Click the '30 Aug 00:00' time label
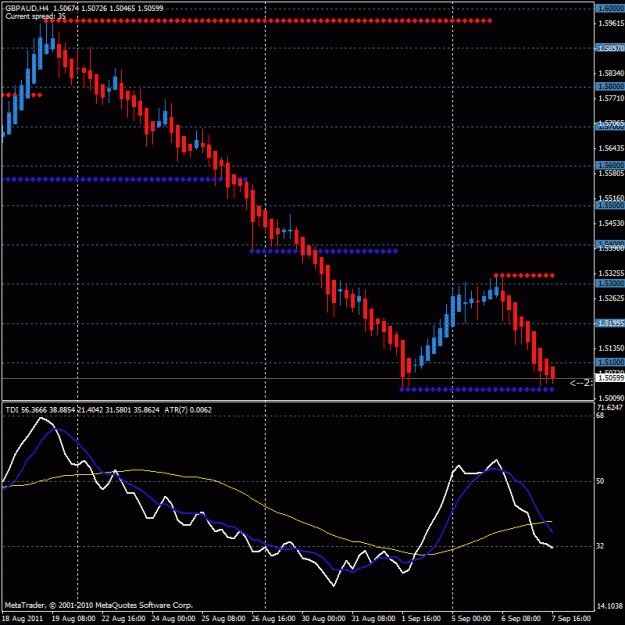This screenshot has height=625, width=625. tap(323, 619)
